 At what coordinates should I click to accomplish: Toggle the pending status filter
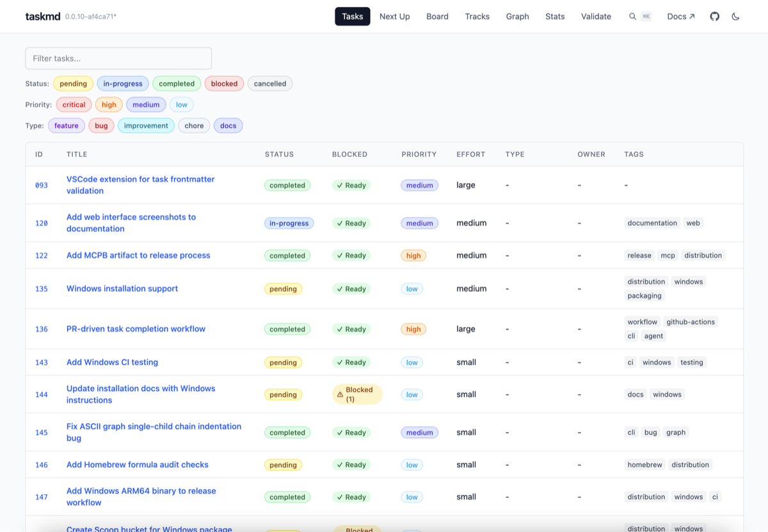pyautogui.click(x=73, y=83)
